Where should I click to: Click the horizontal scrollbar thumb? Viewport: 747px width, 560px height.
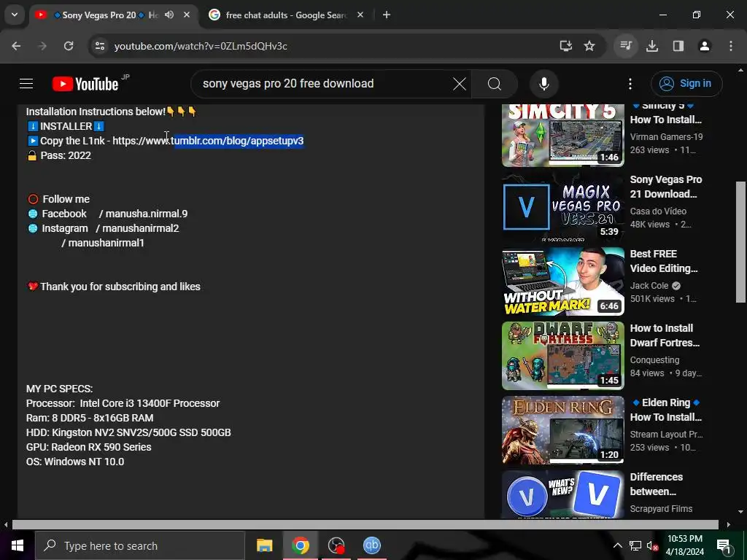pos(365,524)
